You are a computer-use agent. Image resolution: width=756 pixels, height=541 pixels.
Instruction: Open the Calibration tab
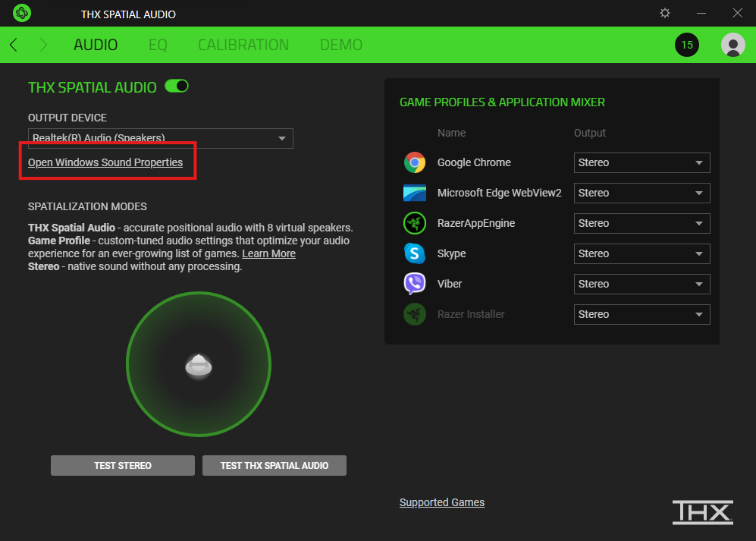[243, 45]
